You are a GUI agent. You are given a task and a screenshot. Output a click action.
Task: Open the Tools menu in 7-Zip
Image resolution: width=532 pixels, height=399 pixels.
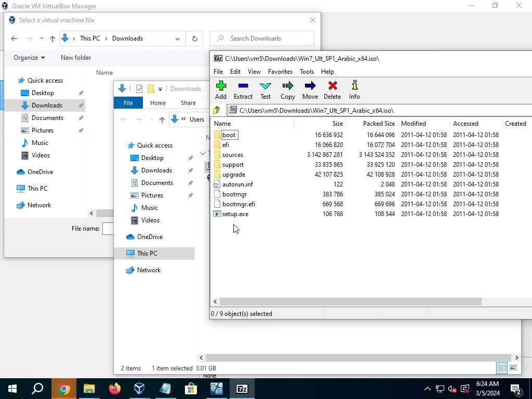[x=307, y=72]
